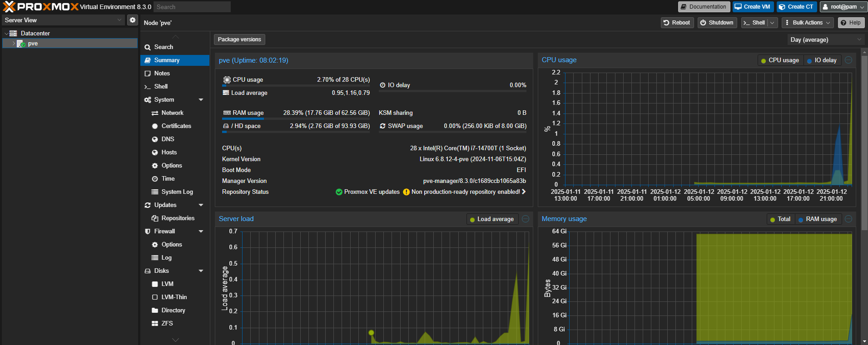Click the Updates refresh icon
Viewport: 868px width, 345px height.
(x=148, y=205)
